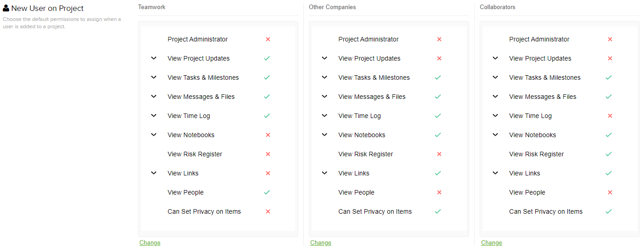Click green check beside Other Companies View Notebooks
This screenshot has width=644, height=252.
tap(438, 135)
